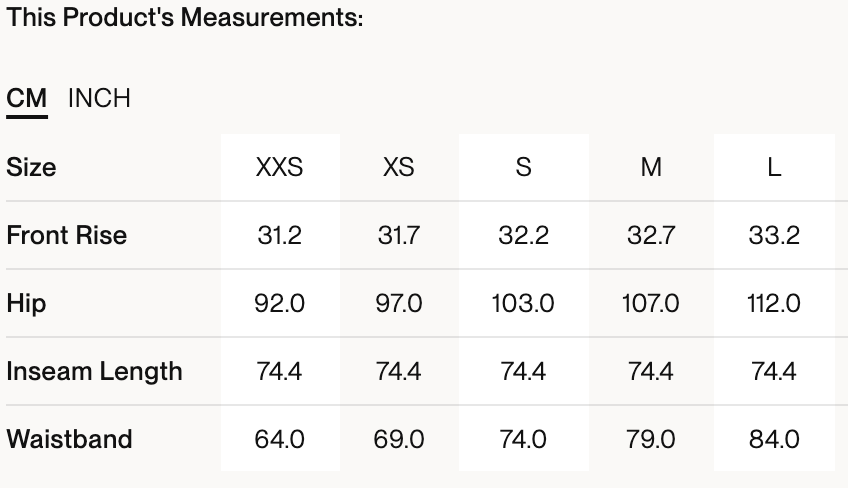This screenshot has height=488, width=848.
Task: Click the Hip row label
Action: (x=27, y=303)
